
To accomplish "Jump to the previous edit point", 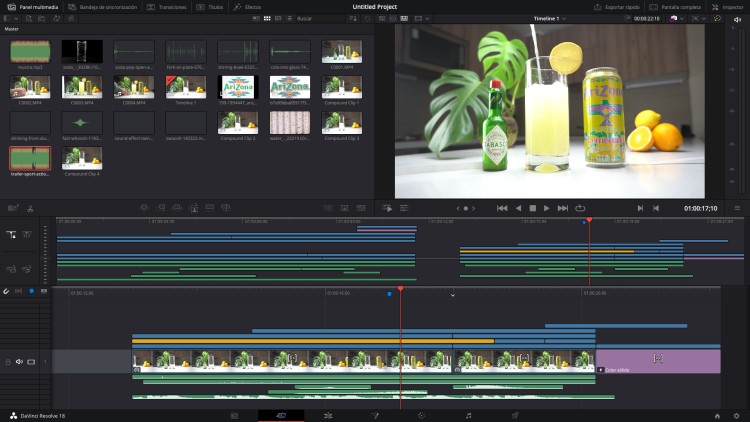I will [656, 208].
